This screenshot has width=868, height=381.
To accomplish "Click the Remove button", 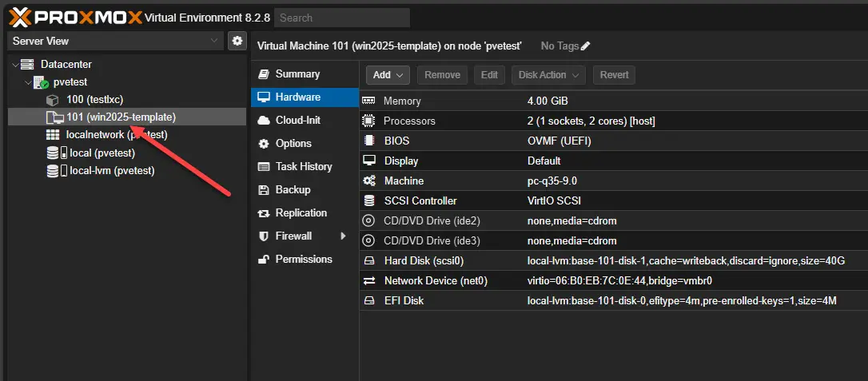I will pyautogui.click(x=442, y=75).
